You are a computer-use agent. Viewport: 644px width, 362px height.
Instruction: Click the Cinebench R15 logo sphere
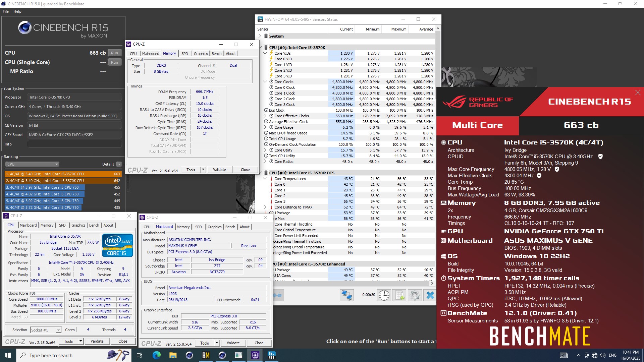[25, 27]
